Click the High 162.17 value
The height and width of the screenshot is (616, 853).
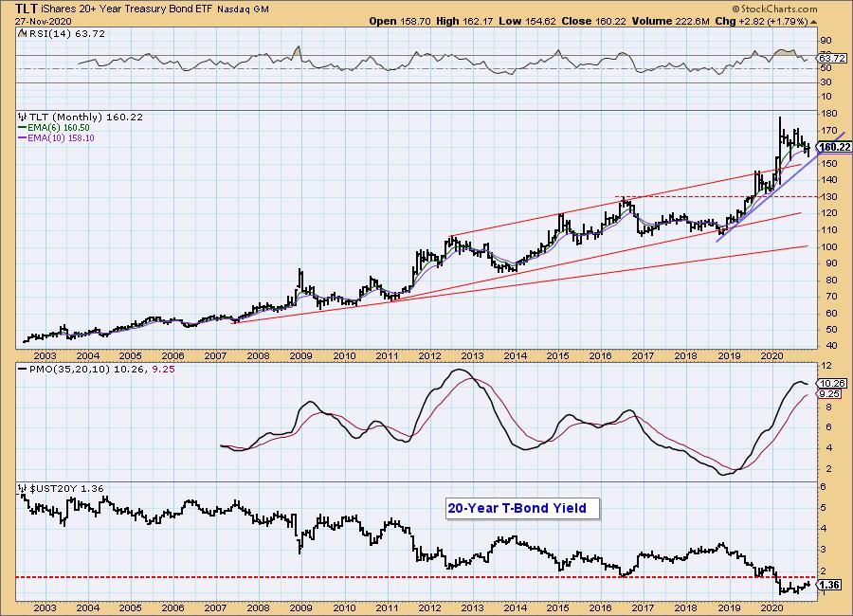464,21
